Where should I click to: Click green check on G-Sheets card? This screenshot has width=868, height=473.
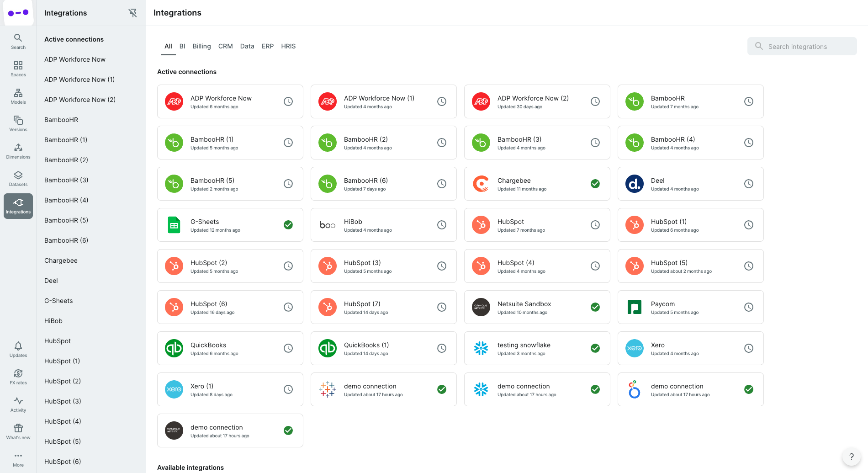pyautogui.click(x=288, y=225)
